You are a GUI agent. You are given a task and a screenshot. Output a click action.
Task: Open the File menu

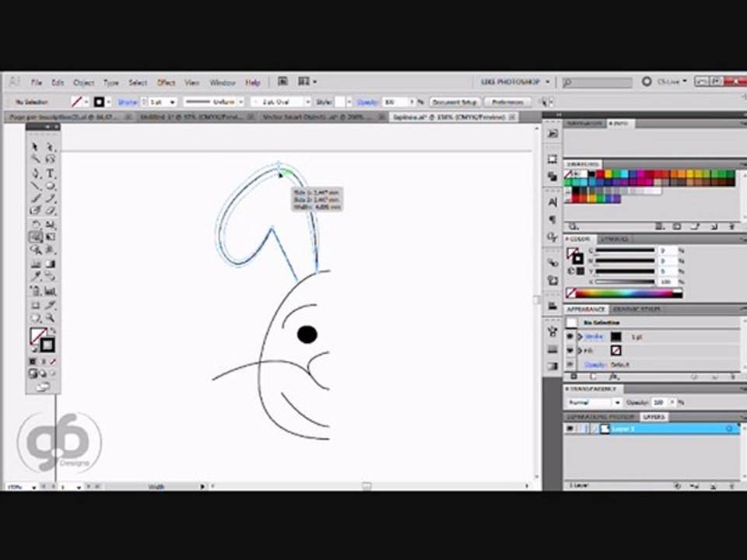(x=37, y=82)
